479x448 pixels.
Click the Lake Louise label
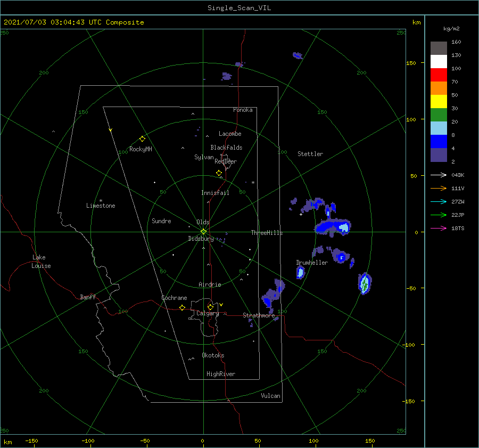pyautogui.click(x=41, y=262)
